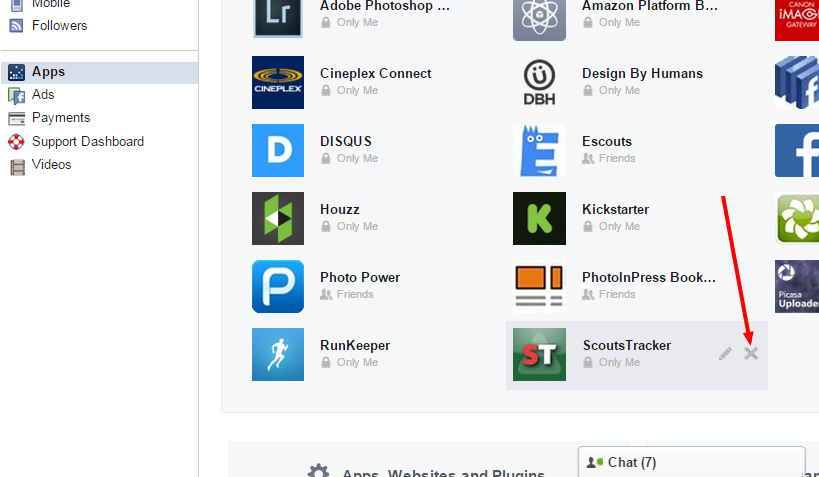Click the Picasa Uploader app icon

click(797, 286)
